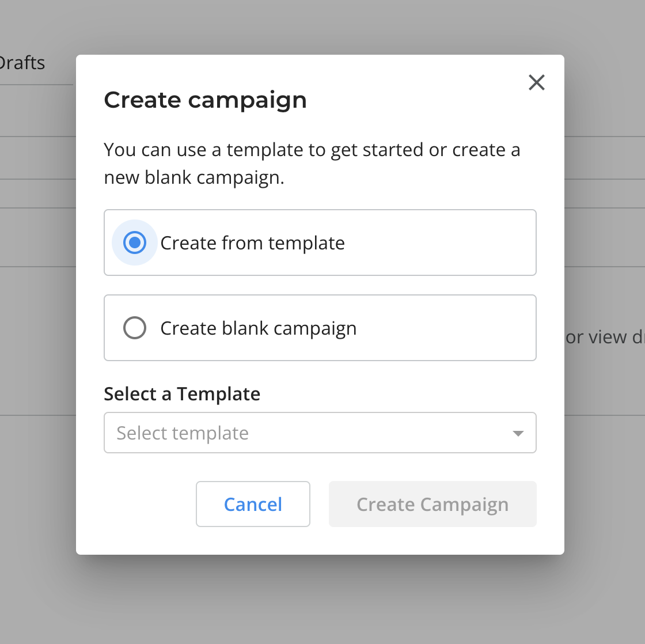Click the 'Select a Template' label

[182, 394]
